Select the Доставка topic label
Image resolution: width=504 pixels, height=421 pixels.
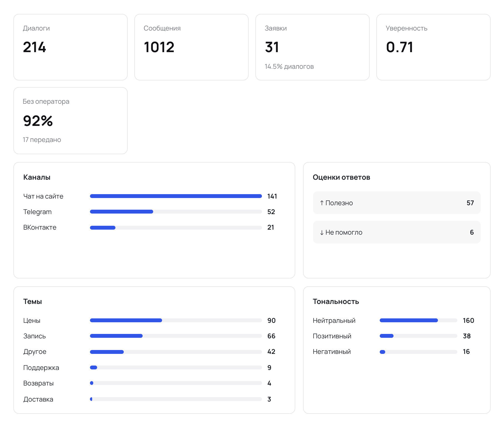point(38,399)
